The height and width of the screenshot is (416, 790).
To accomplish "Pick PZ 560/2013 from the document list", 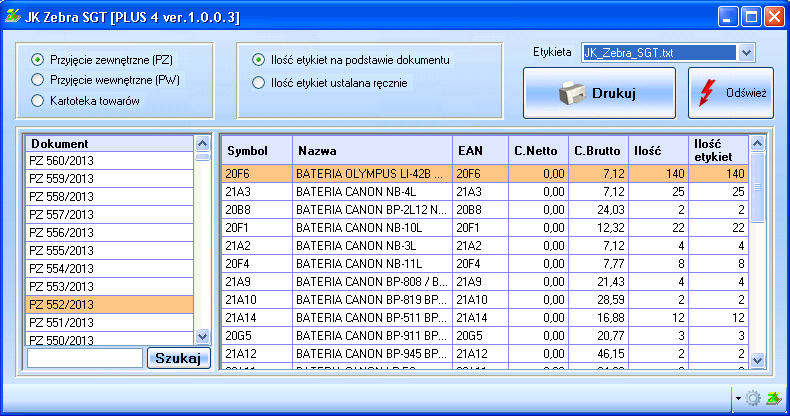I will (109, 160).
